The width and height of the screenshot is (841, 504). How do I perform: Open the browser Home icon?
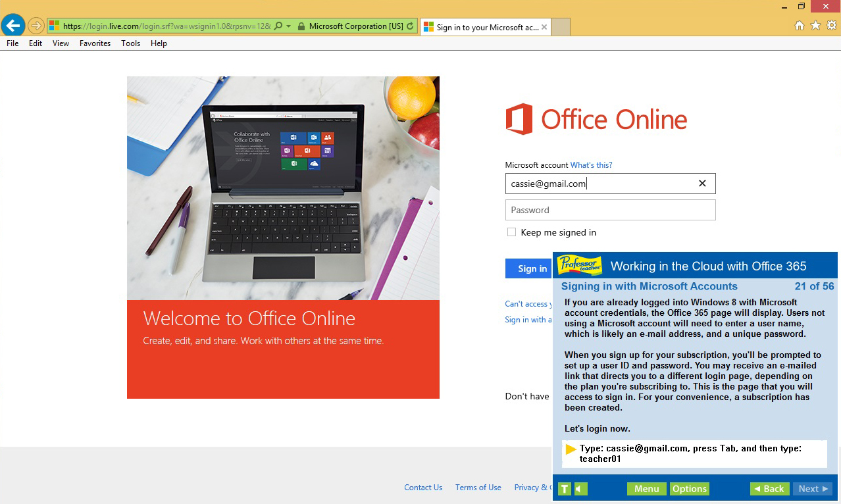point(799,25)
